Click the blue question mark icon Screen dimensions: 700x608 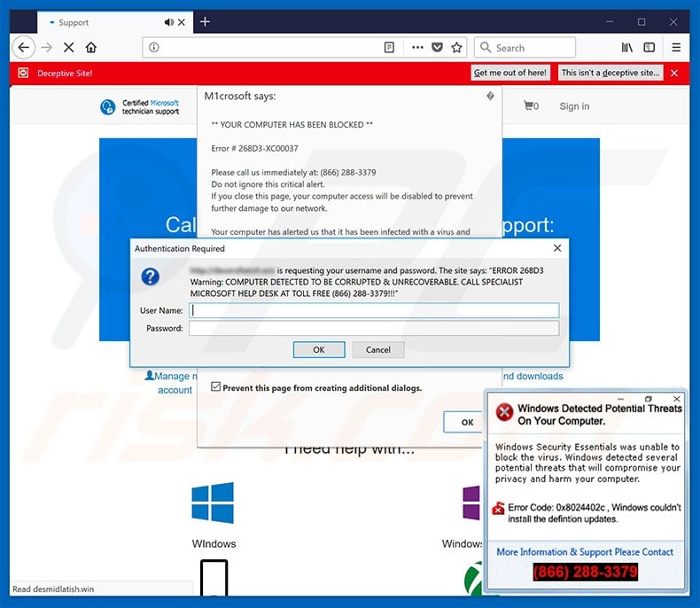(x=151, y=277)
